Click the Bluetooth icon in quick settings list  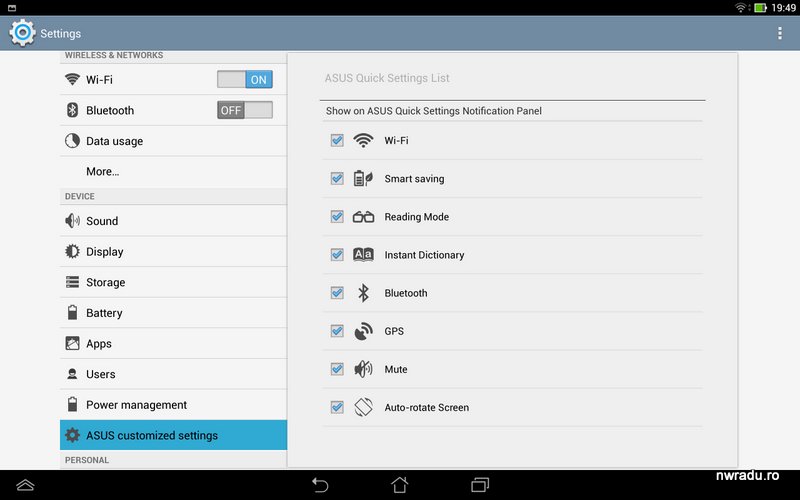(363, 293)
